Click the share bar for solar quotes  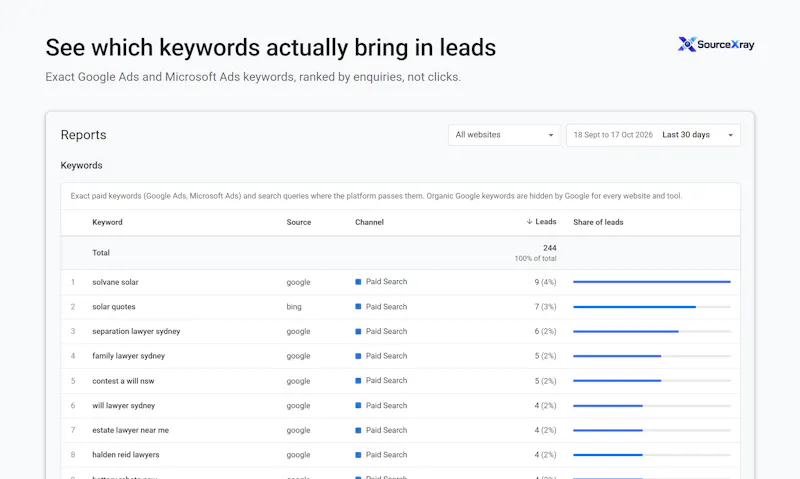tap(652, 307)
